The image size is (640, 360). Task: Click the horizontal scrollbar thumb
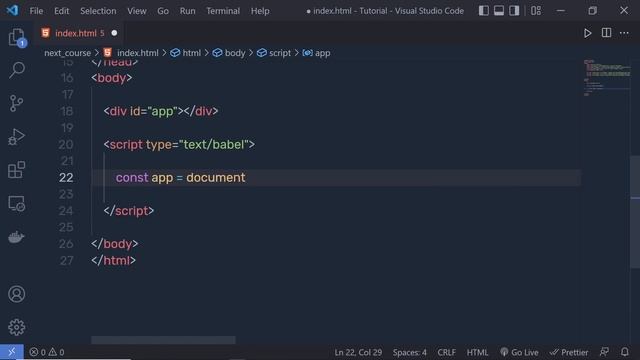coord(163,340)
